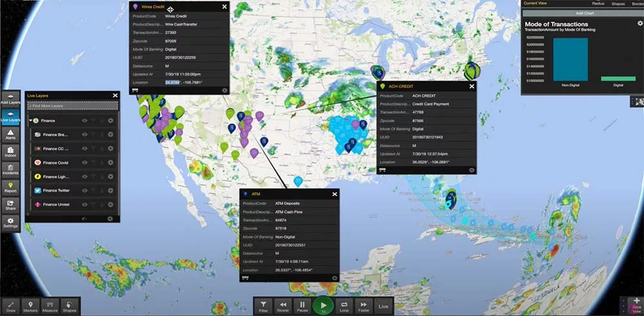Open the Share sidebar tool
Image resolution: width=644 pixels, height=316 pixels.
coord(10,205)
